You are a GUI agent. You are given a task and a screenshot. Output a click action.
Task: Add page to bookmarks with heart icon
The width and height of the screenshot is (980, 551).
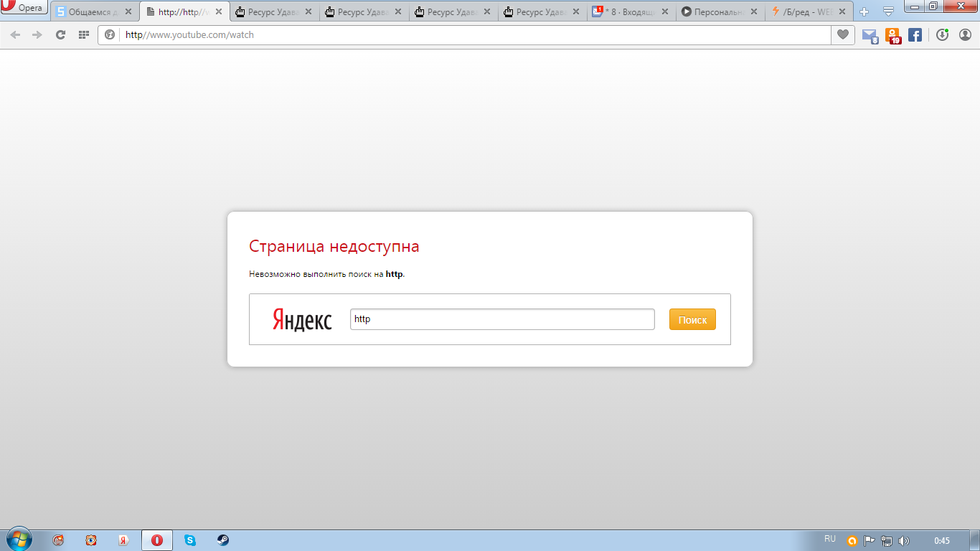tap(843, 34)
